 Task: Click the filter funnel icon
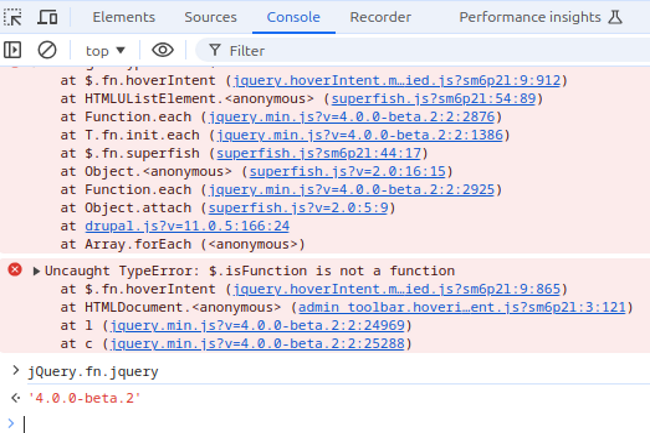point(214,50)
